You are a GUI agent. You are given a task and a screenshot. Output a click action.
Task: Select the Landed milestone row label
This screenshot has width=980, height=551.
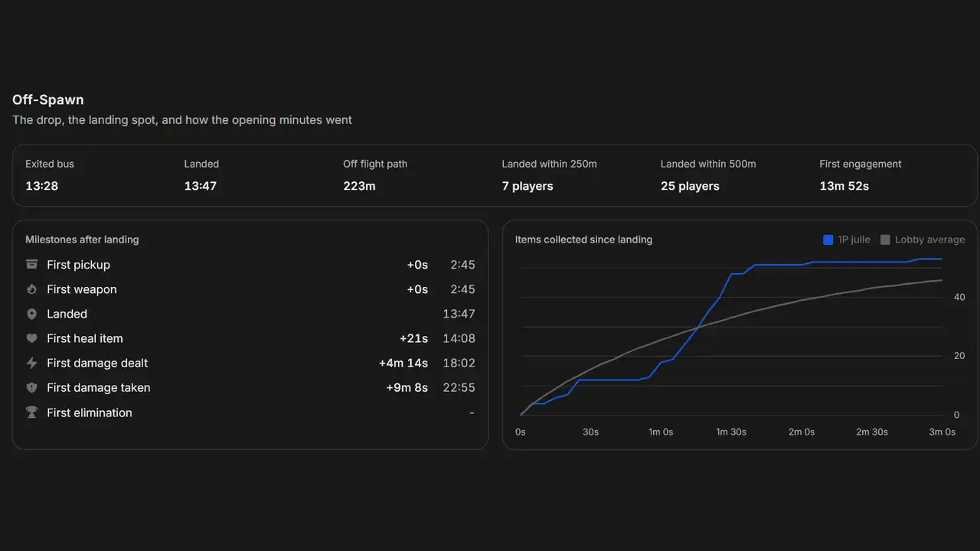click(x=67, y=314)
